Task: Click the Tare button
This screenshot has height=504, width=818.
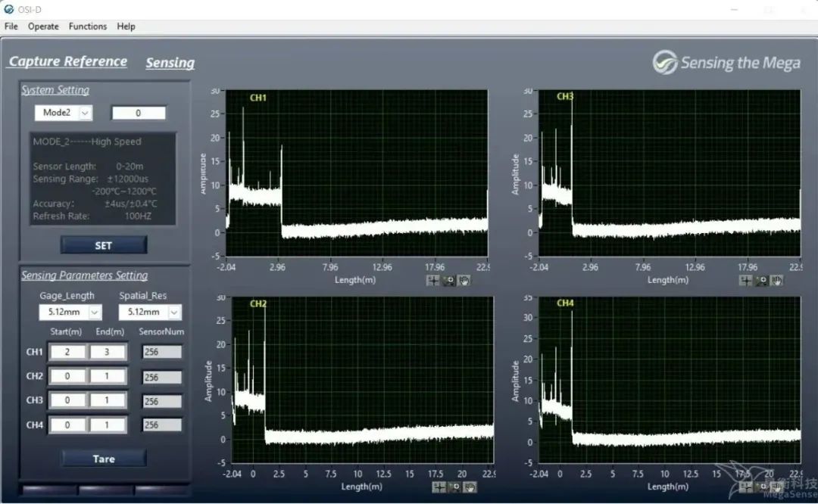Action: pos(104,459)
